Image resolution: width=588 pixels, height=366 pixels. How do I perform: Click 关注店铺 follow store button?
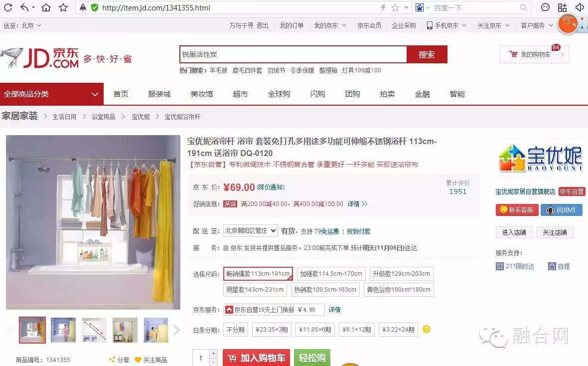tap(555, 232)
